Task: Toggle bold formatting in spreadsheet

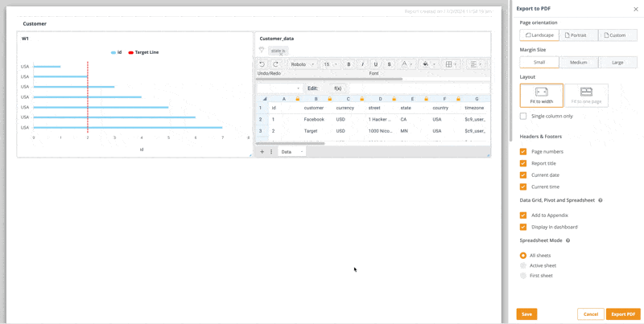Action: point(349,64)
